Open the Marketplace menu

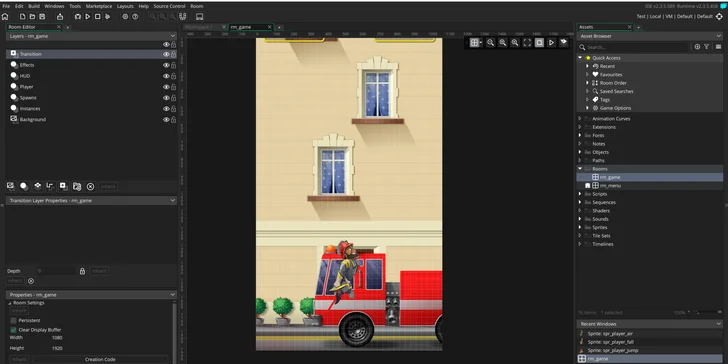98,6
